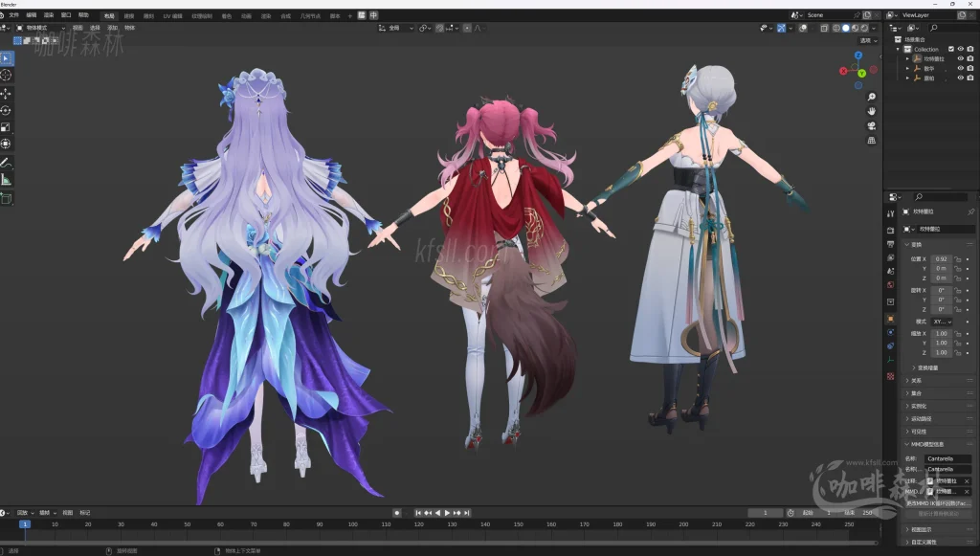This screenshot has width=980, height=556.
Task: Open the Object properties tab (orange square)
Action: point(891,319)
